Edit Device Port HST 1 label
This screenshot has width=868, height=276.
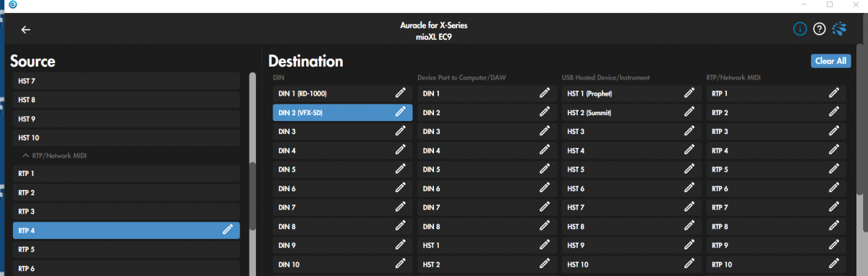click(x=545, y=246)
